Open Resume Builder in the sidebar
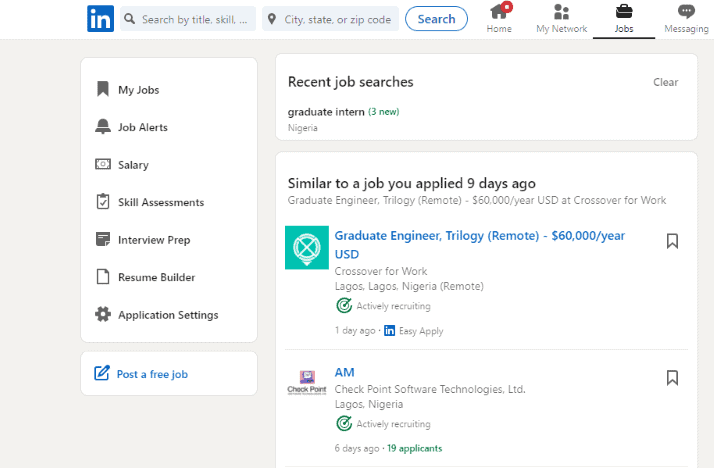 point(156,277)
